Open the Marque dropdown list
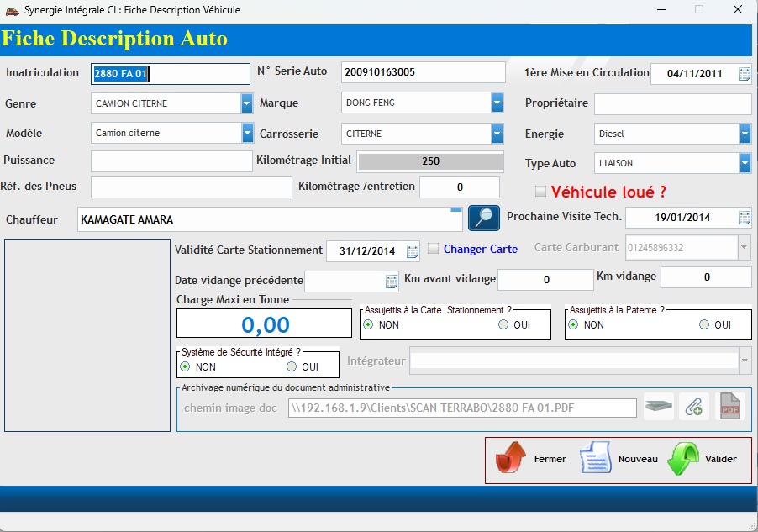 (x=497, y=103)
